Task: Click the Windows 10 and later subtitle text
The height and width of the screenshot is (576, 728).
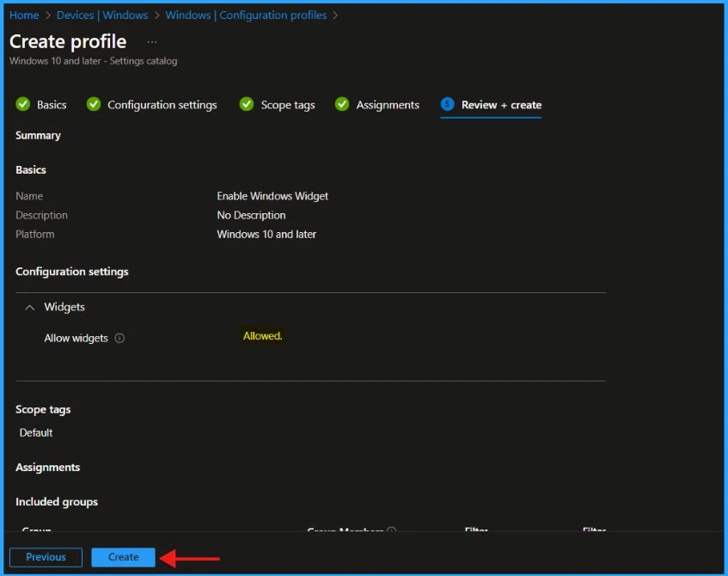Action: tap(94, 61)
